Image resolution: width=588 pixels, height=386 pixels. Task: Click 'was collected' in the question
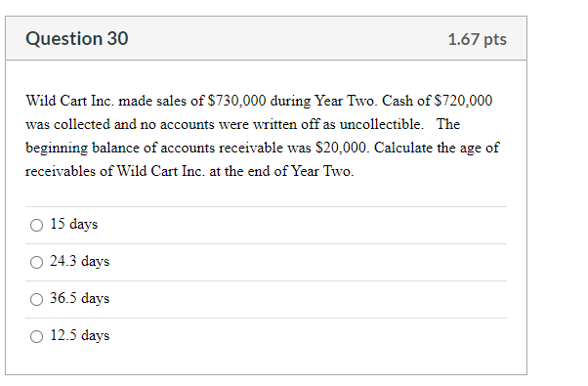coord(67,124)
